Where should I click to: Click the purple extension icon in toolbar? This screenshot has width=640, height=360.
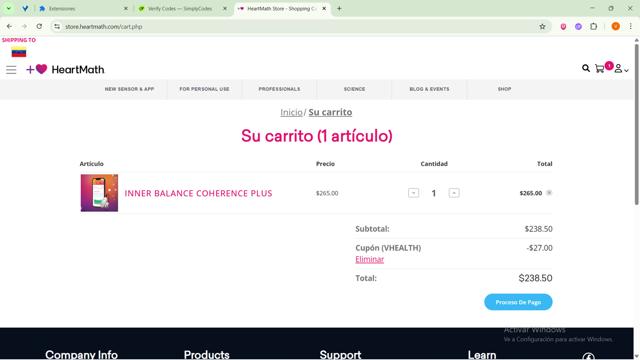pyautogui.click(x=578, y=27)
